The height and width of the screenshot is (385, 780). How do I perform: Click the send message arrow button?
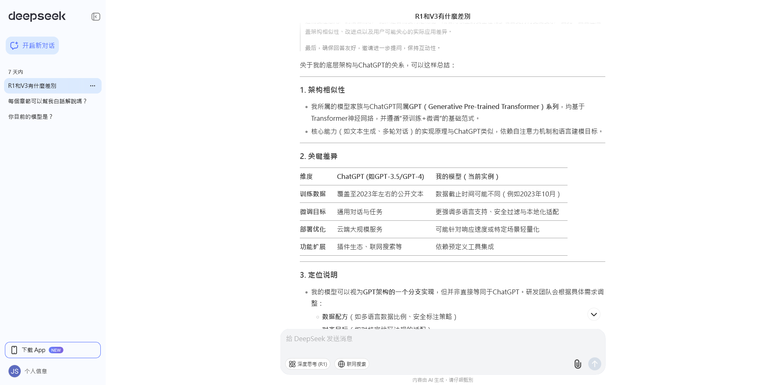click(x=594, y=364)
